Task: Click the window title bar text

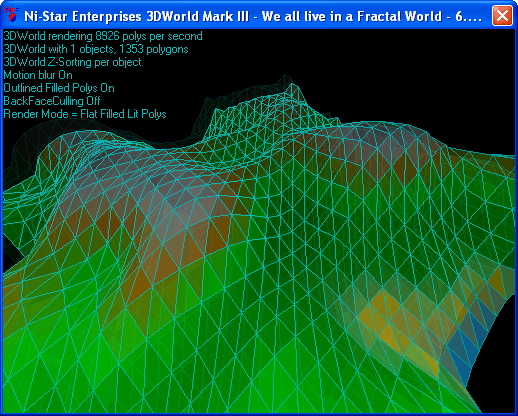Action: point(253,16)
